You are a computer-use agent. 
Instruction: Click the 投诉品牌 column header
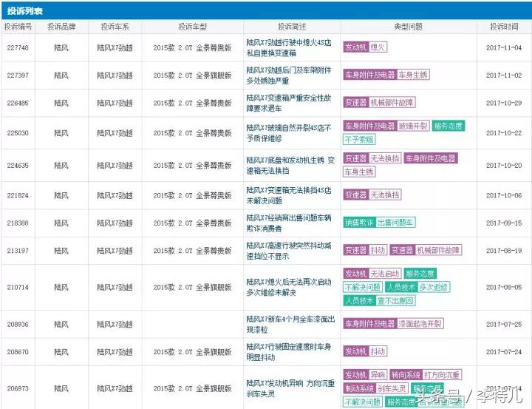[61, 27]
